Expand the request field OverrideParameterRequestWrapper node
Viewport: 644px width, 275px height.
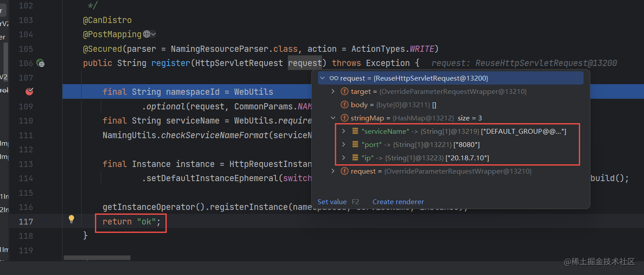coord(333,171)
